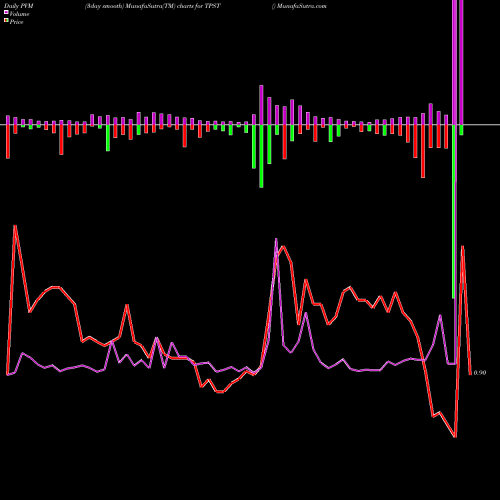The width and height of the screenshot is (500, 500).
Task: Click the 0.90 price value label
Action: (480, 373)
